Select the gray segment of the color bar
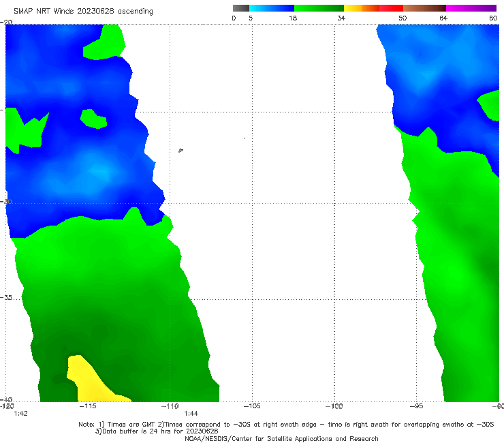 pyautogui.click(x=241, y=8)
